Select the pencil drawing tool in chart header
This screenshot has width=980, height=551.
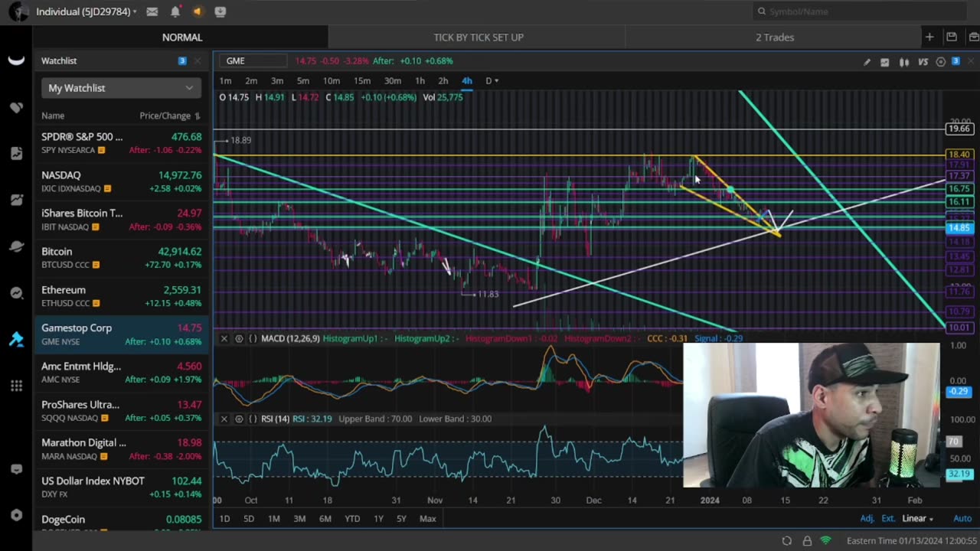click(867, 62)
